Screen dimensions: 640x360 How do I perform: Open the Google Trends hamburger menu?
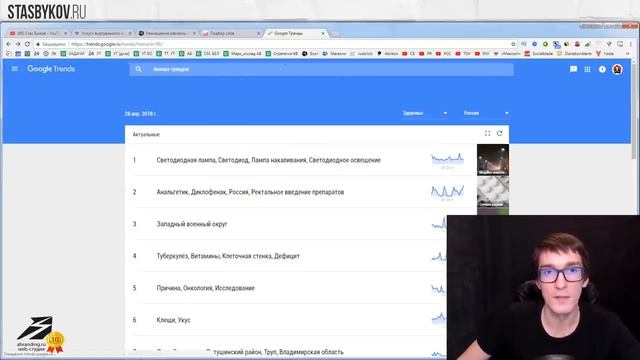point(15,69)
